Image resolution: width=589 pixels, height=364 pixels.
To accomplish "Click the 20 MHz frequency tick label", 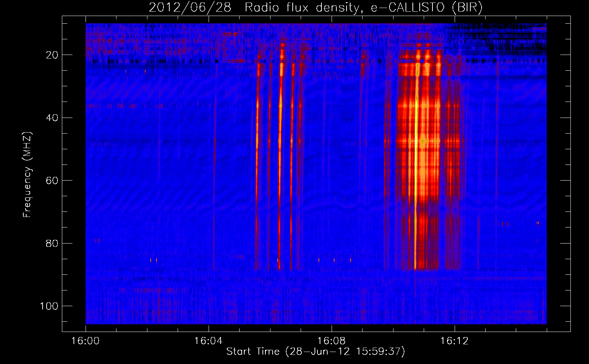I will click(x=52, y=55).
